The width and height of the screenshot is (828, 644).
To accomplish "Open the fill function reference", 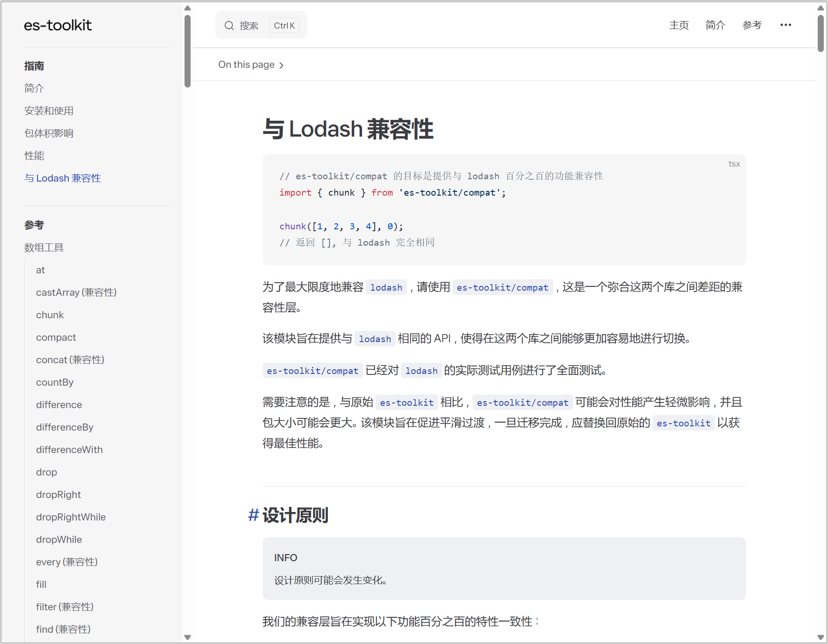I will [41, 584].
